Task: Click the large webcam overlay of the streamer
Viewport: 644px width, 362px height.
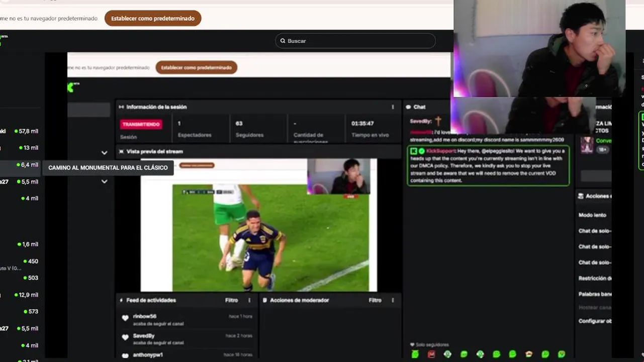Action: click(x=539, y=48)
